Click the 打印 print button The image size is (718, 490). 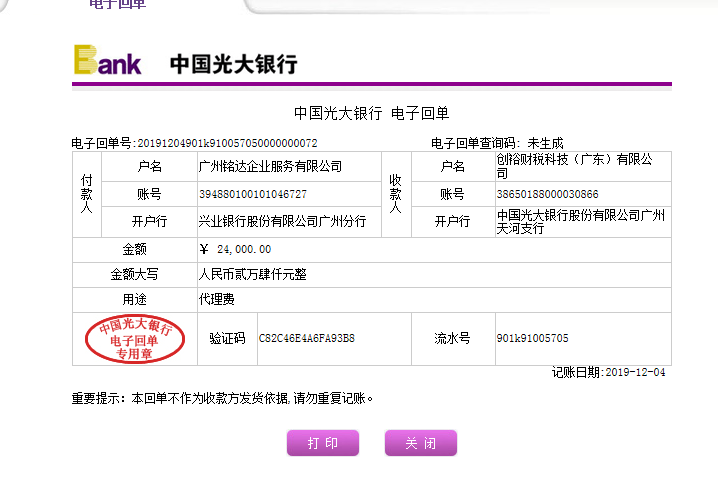323,443
